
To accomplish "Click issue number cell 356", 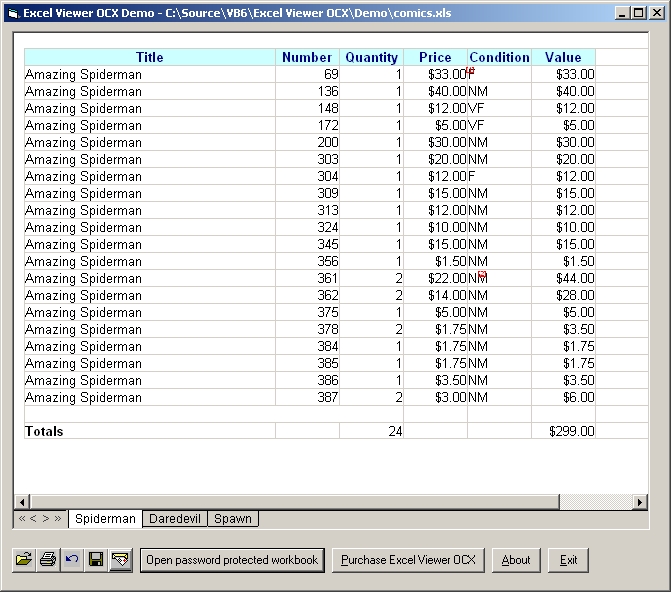I will pos(307,261).
